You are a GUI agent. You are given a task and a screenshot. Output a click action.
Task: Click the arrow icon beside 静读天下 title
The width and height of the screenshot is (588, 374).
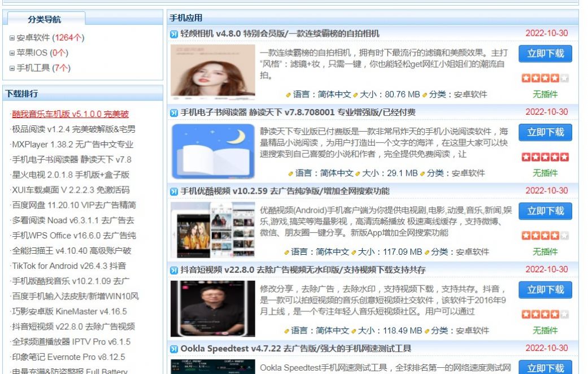173,113
